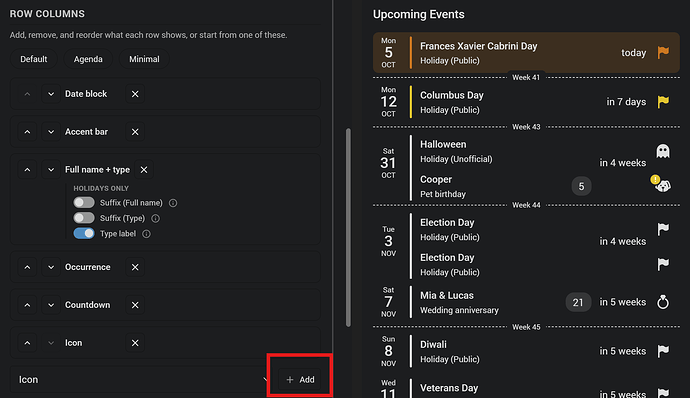Remove the Date block column
Viewport: 690px width, 398px height.
click(135, 94)
